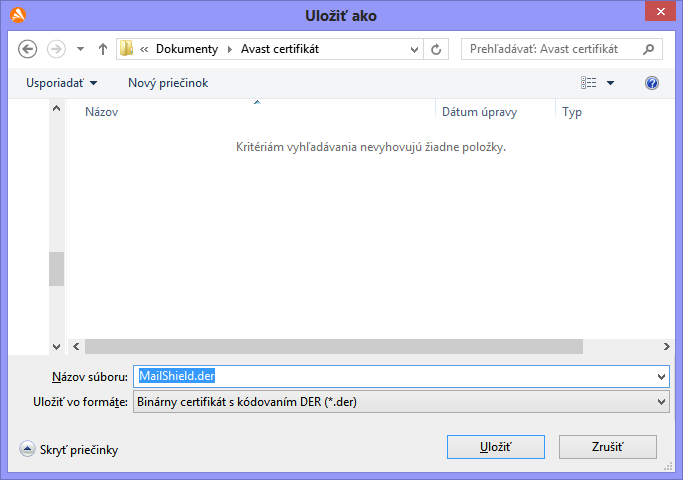
Task: Click the Uložiť button
Action: [x=496, y=447]
